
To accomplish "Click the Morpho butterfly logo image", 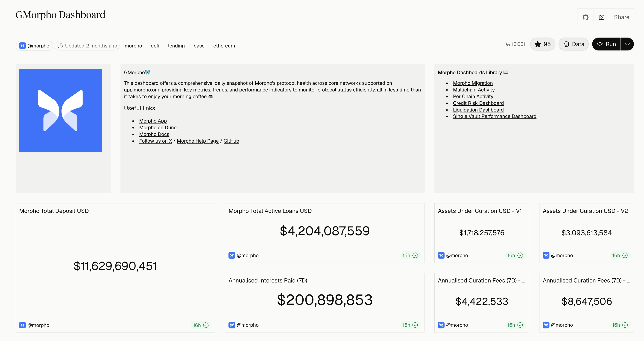I will pos(61,111).
